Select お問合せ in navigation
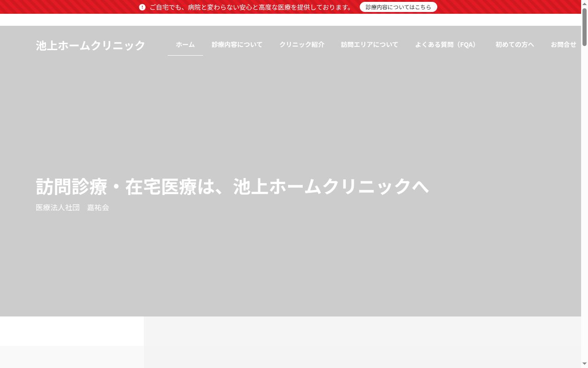Screen dimensions: 588x368 click(x=563, y=45)
